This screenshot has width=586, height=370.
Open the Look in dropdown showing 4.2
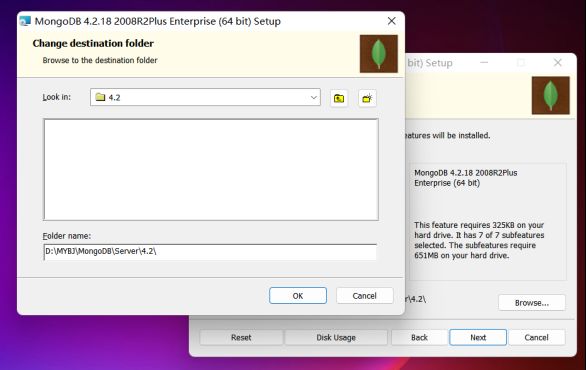point(205,97)
